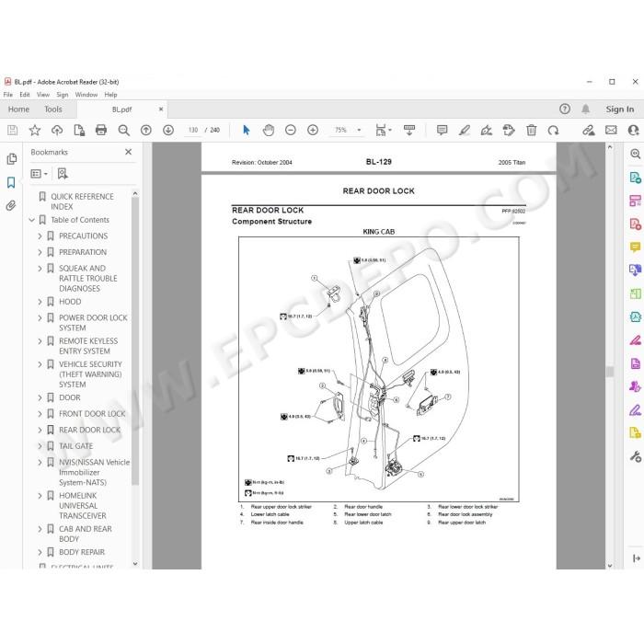This screenshot has height=644, width=644.
Task: Open bookmark options list dropdown
Action: pos(39,174)
